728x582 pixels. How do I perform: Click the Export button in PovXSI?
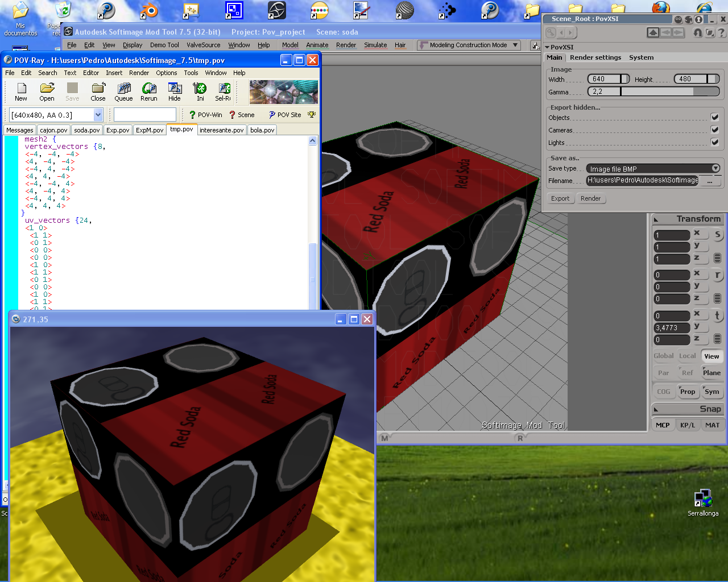pos(560,198)
